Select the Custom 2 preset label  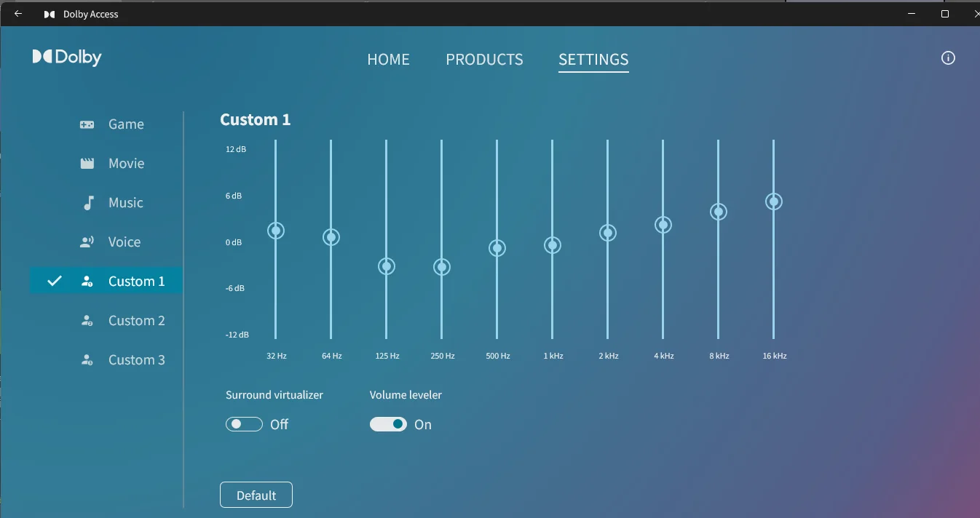point(137,321)
